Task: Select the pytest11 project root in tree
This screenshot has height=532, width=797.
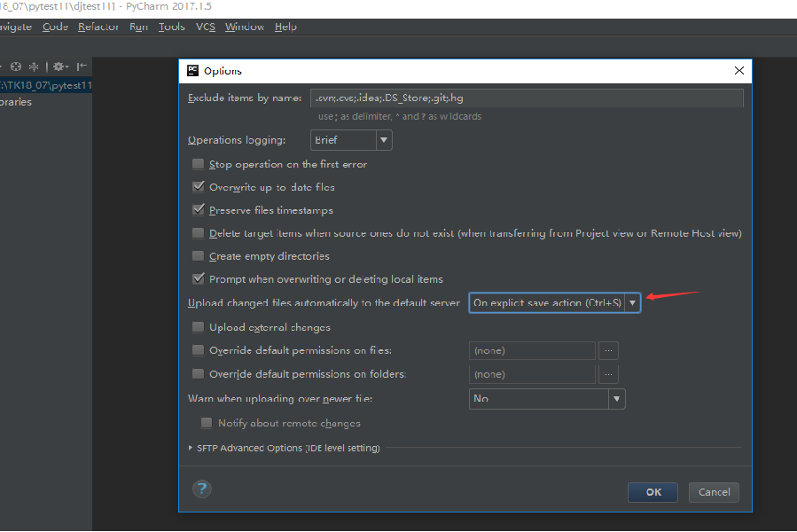Action: pyautogui.click(x=46, y=85)
